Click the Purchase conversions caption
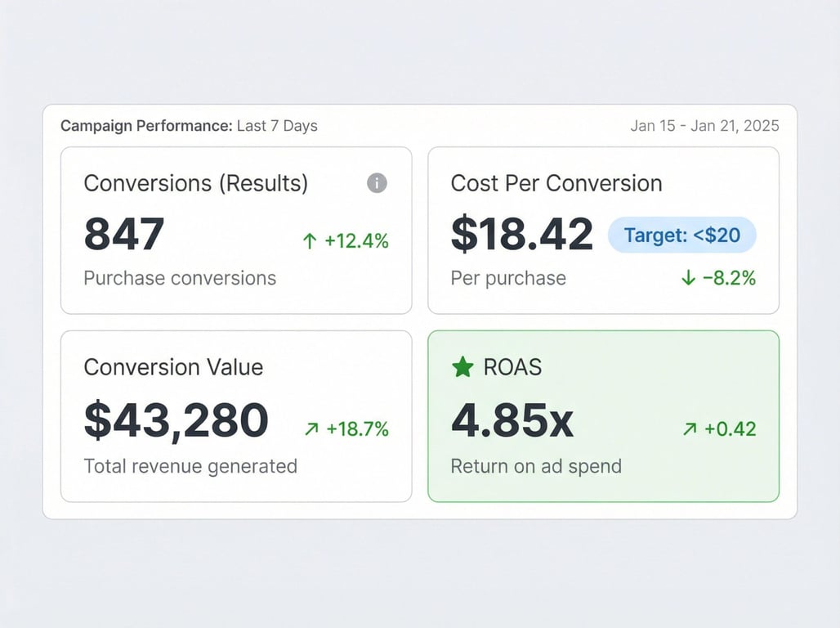The height and width of the screenshot is (628, 840). click(x=180, y=278)
